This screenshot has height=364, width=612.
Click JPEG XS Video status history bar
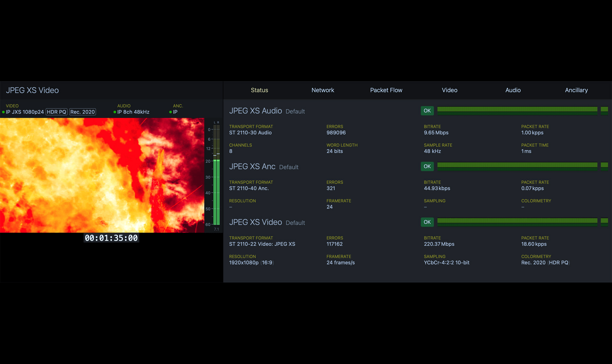(x=517, y=222)
